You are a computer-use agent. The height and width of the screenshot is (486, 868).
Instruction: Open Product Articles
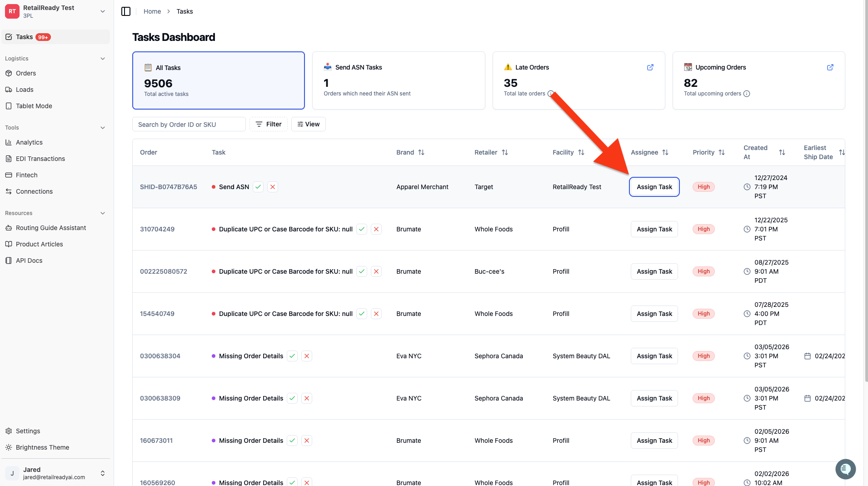point(55,244)
